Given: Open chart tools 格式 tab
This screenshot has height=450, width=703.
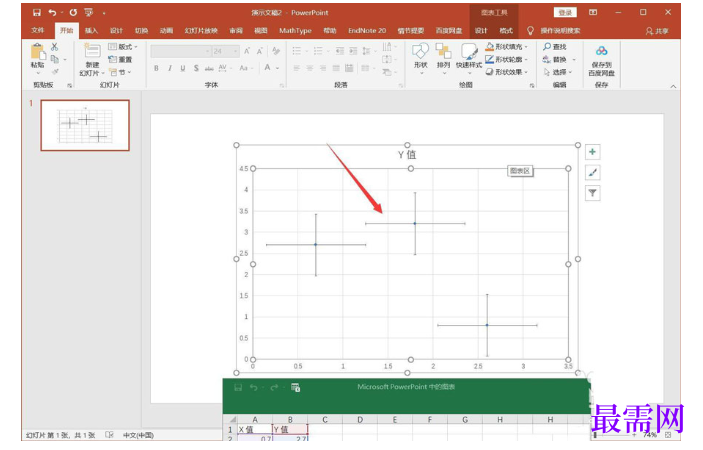Looking at the screenshot, I should point(506,30).
